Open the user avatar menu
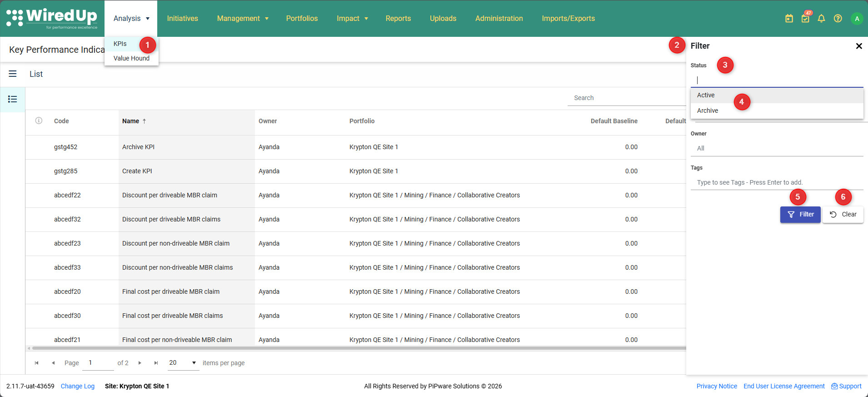The height and width of the screenshot is (397, 868). click(x=857, y=19)
